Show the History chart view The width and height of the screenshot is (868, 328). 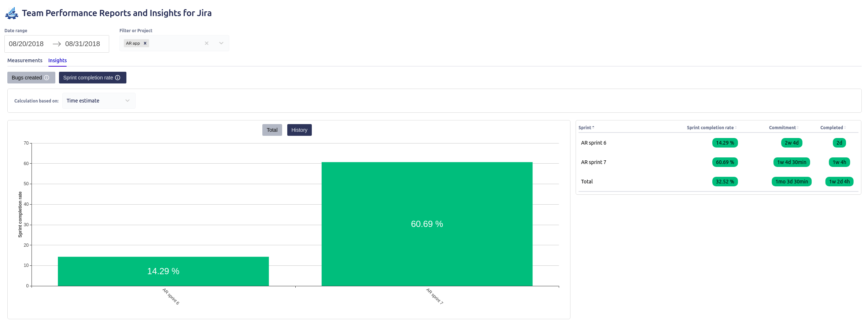tap(299, 130)
